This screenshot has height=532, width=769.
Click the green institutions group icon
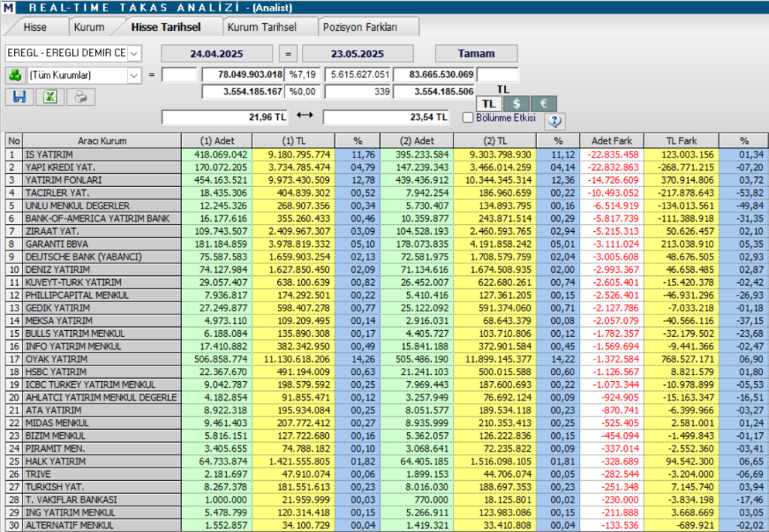(x=14, y=75)
